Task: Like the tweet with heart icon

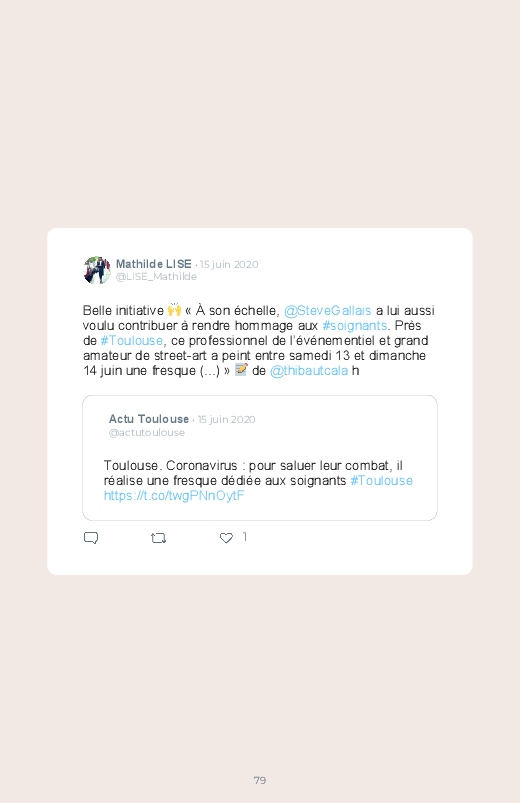Action: (x=226, y=538)
